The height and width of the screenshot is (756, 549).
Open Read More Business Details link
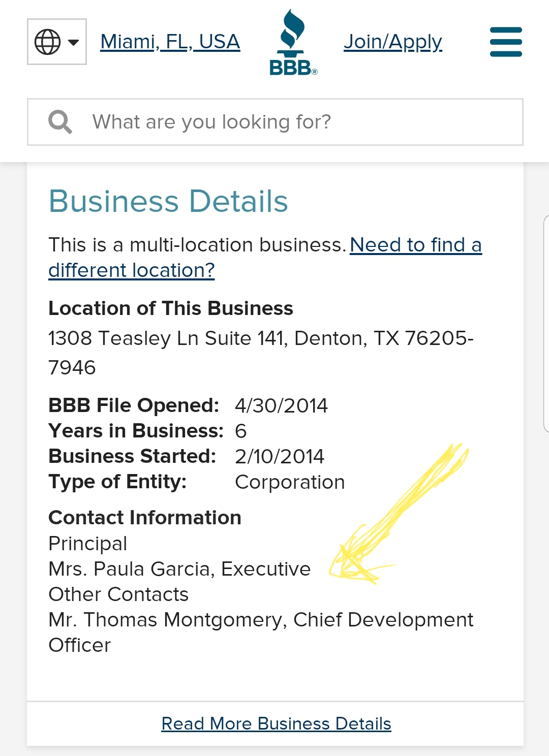(276, 723)
